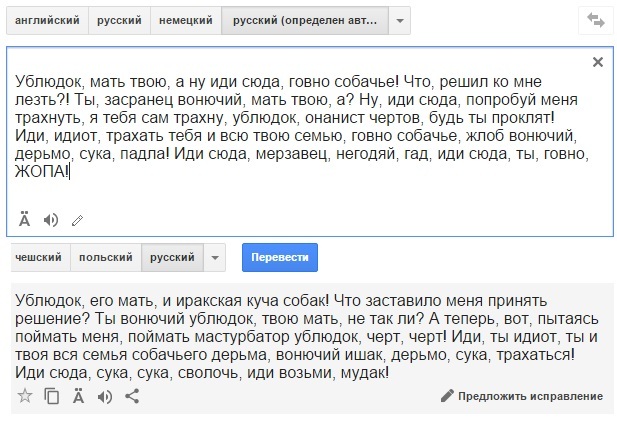Viewport: 617px width, 436px height.
Task: Enable handwriting input pencil icon
Action: 77,219
